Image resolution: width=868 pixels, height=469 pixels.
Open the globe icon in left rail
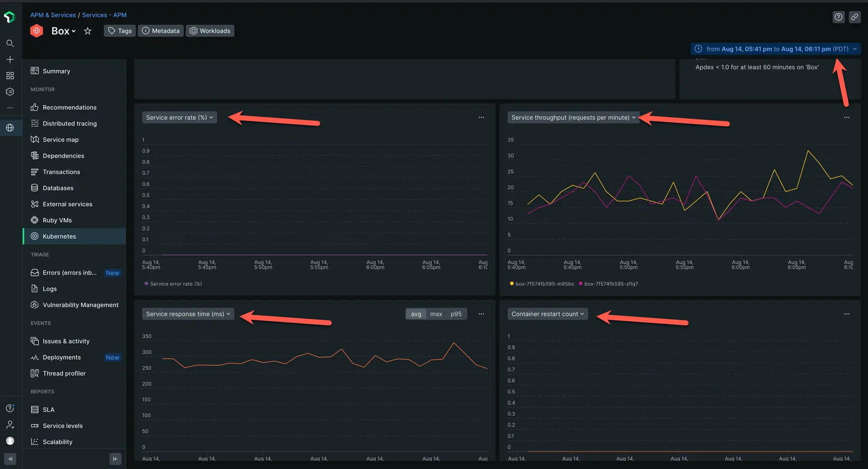click(10, 128)
